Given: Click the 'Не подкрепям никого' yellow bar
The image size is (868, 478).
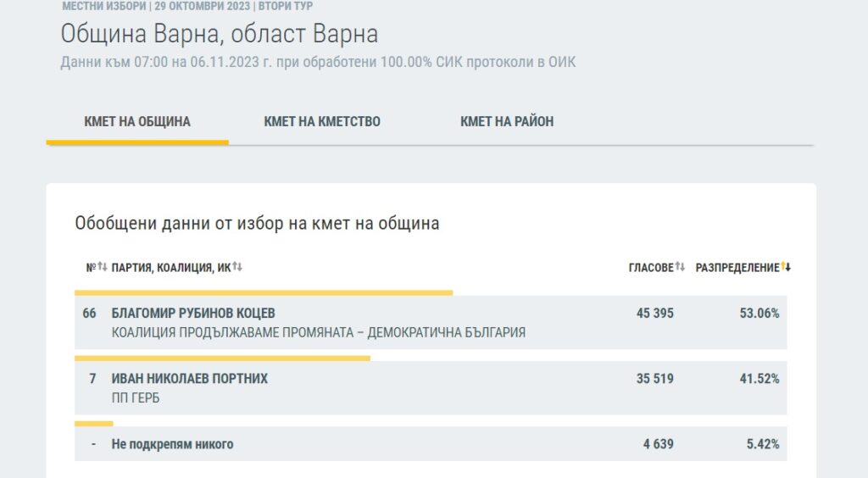Looking at the screenshot, I should (x=94, y=424).
